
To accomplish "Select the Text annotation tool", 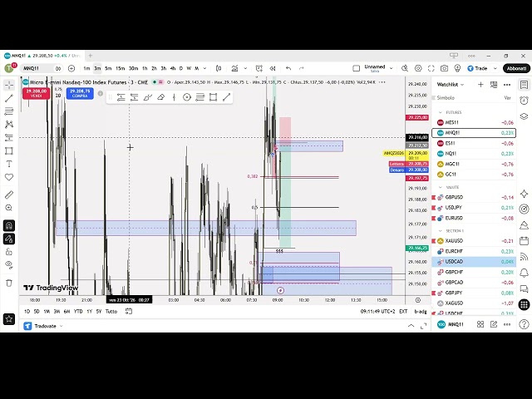I will coord(9,164).
